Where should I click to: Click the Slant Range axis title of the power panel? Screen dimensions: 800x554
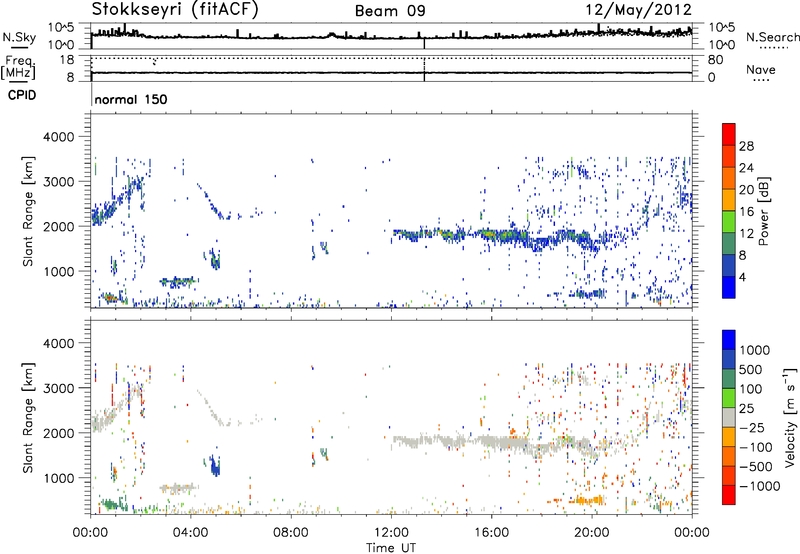pyautogui.click(x=29, y=211)
